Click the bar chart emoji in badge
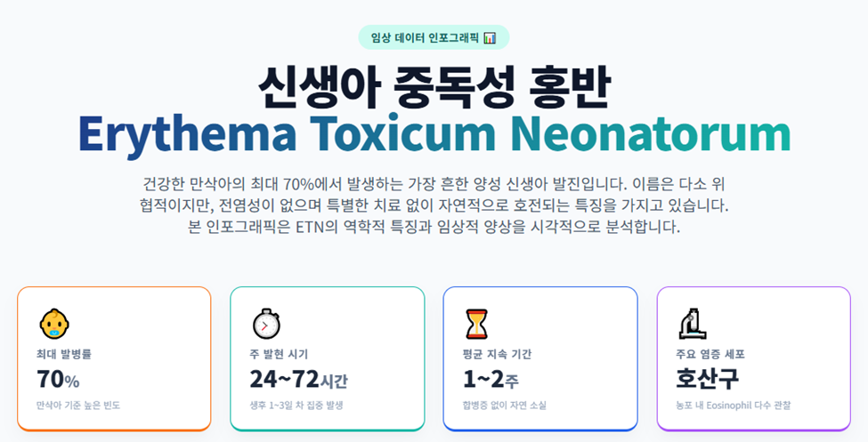The image size is (868, 442). (x=490, y=37)
